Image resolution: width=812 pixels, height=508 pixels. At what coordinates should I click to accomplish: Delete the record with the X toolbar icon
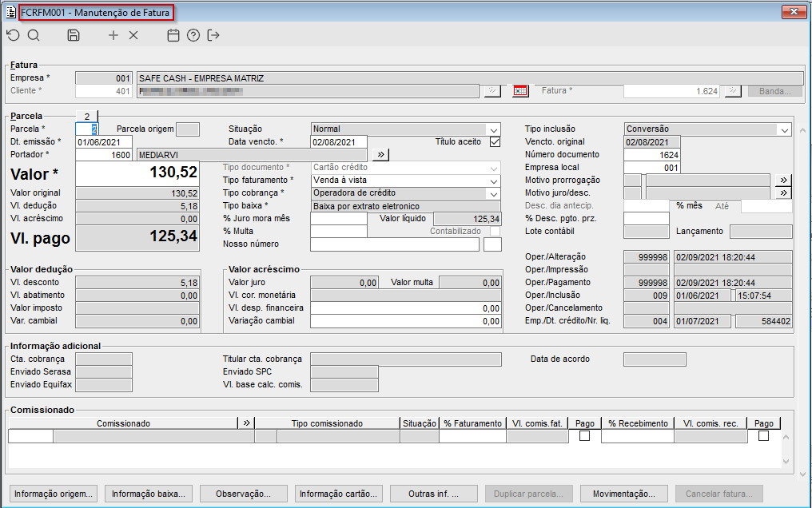pyautogui.click(x=133, y=35)
